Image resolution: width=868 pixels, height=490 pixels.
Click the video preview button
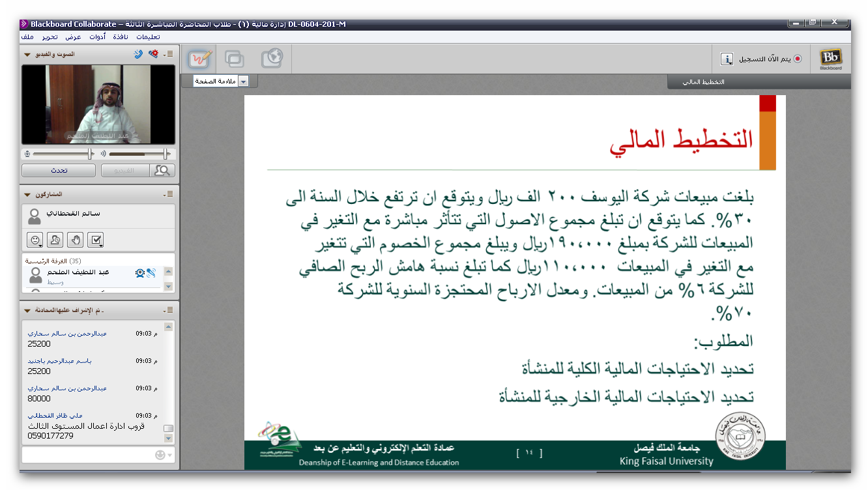pyautogui.click(x=162, y=170)
